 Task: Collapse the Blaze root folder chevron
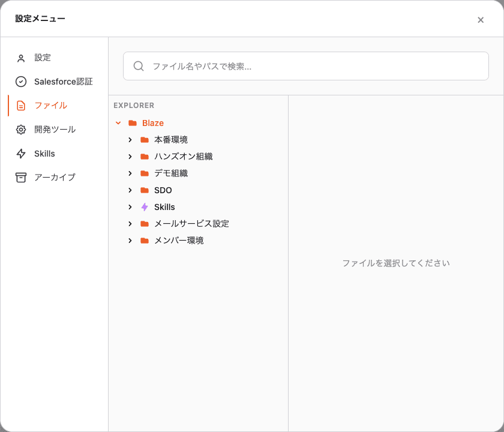pyautogui.click(x=118, y=123)
